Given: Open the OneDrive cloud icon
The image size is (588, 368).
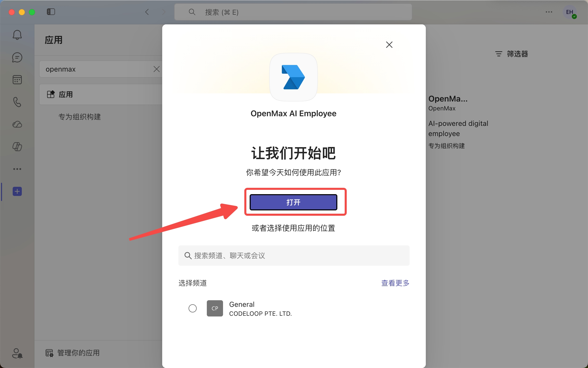Looking at the screenshot, I should [x=17, y=124].
